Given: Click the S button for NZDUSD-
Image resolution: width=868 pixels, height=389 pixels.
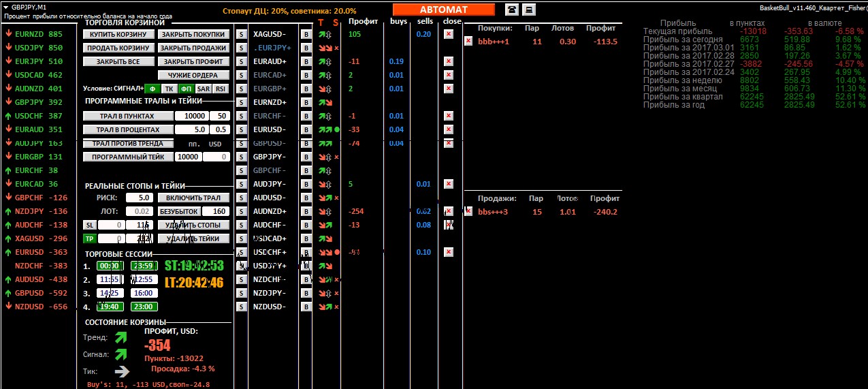Looking at the screenshot, I should [x=241, y=307].
